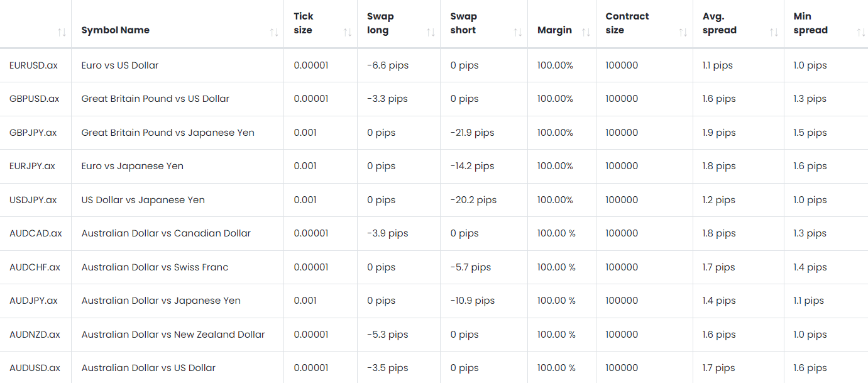Select USDJPY.ax from the list
The image size is (868, 383).
(31, 199)
